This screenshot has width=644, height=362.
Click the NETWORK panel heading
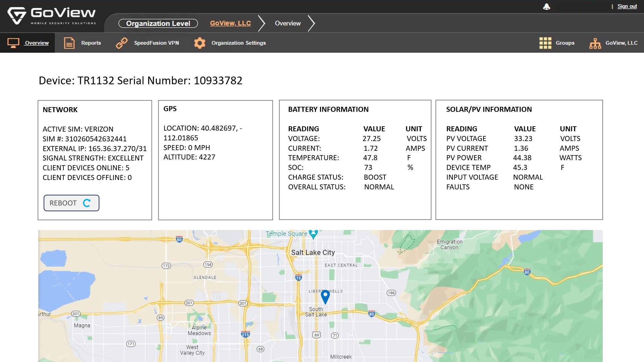(60, 110)
